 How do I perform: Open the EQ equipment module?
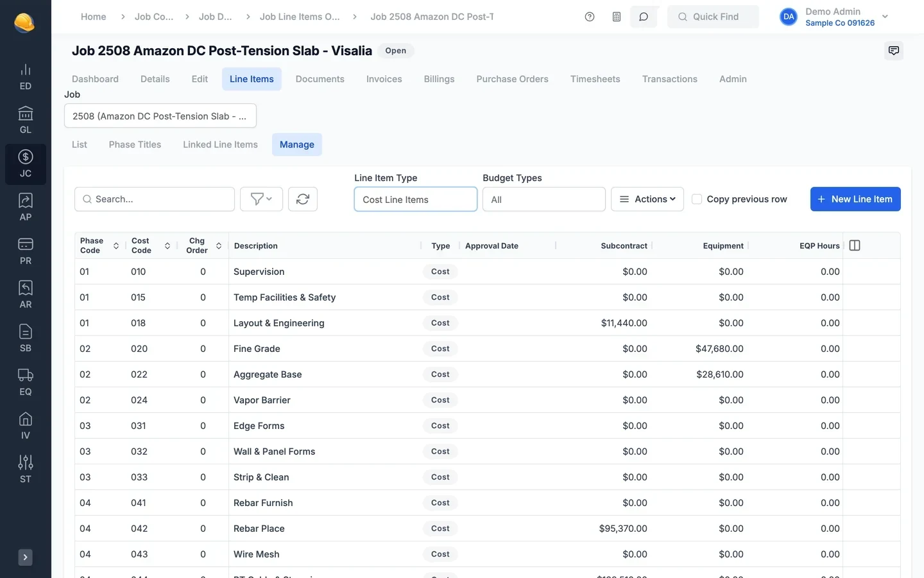(25, 383)
